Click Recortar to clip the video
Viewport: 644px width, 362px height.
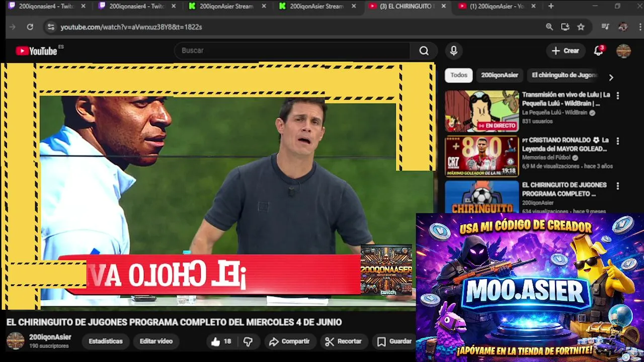(x=344, y=341)
